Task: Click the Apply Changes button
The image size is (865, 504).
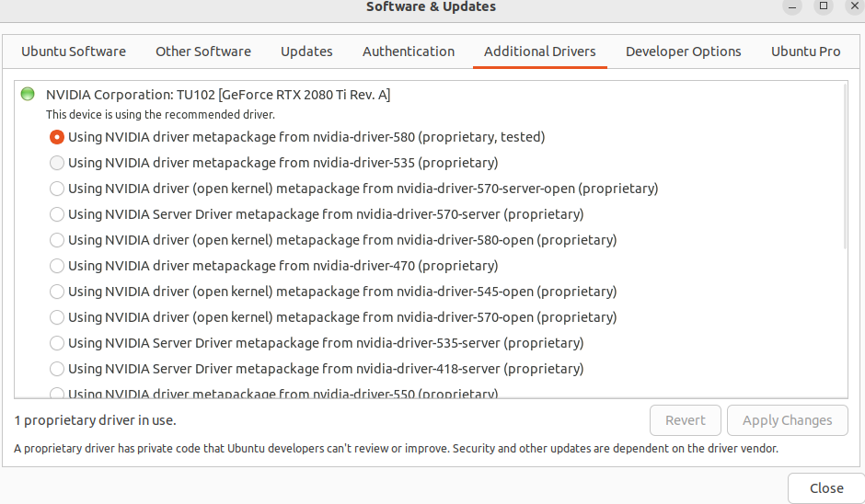Action: point(787,420)
